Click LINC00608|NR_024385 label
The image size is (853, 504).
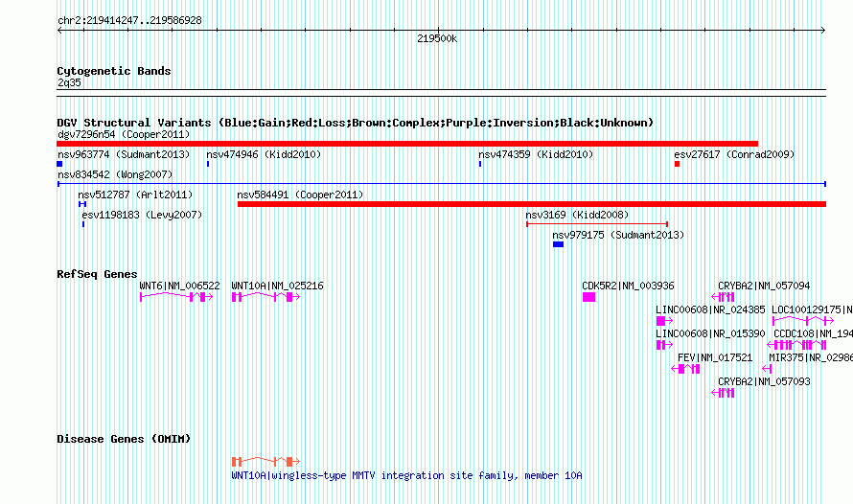point(710,309)
